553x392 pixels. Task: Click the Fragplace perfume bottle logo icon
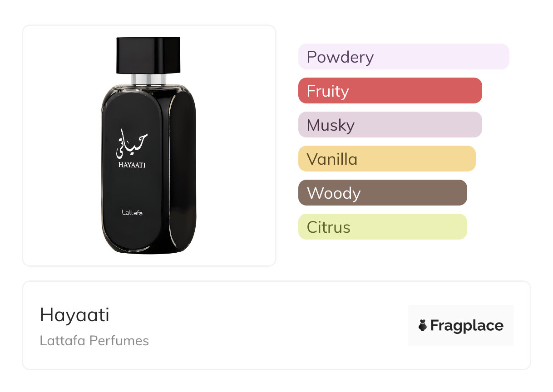(423, 325)
